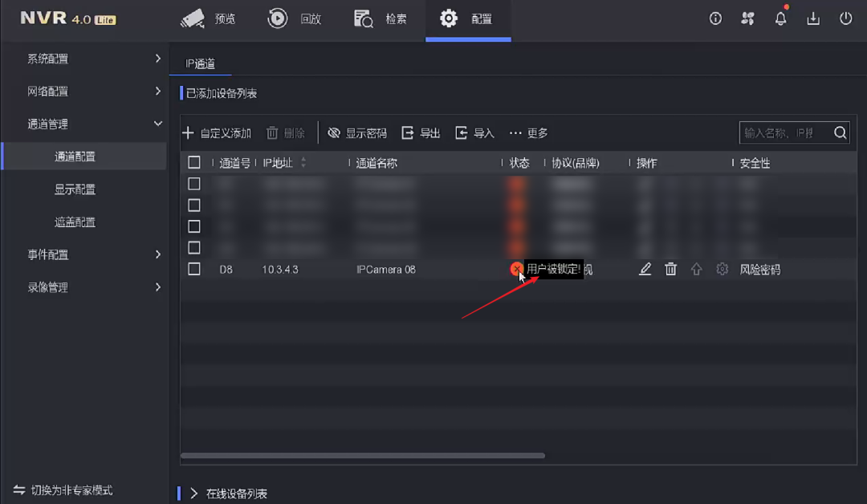Click the 导出 export button
The width and height of the screenshot is (867, 504).
(x=421, y=133)
